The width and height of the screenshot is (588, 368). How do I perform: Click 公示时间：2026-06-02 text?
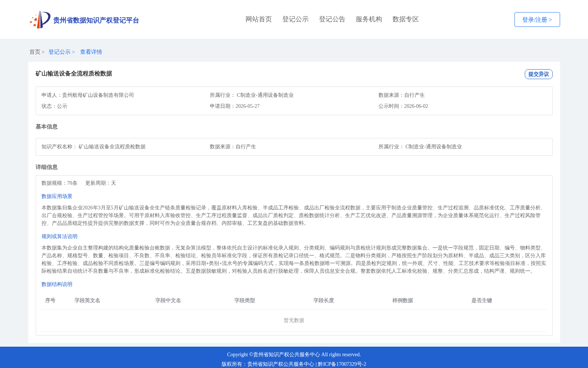point(404,106)
